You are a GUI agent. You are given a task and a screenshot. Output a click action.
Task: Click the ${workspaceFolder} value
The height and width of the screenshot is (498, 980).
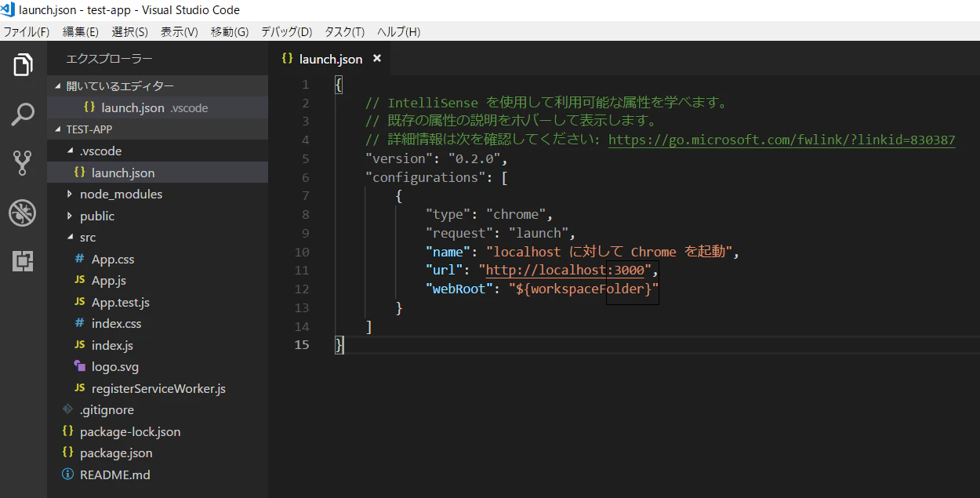pos(584,289)
